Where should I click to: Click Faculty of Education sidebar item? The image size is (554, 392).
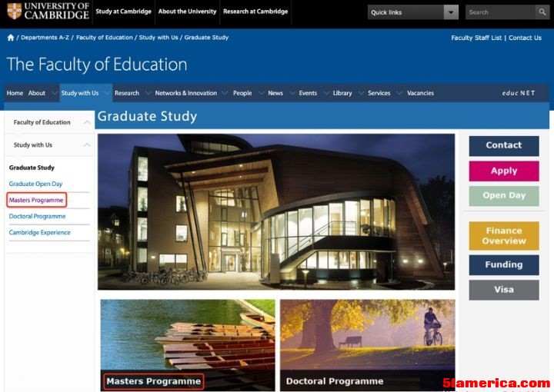(42, 122)
